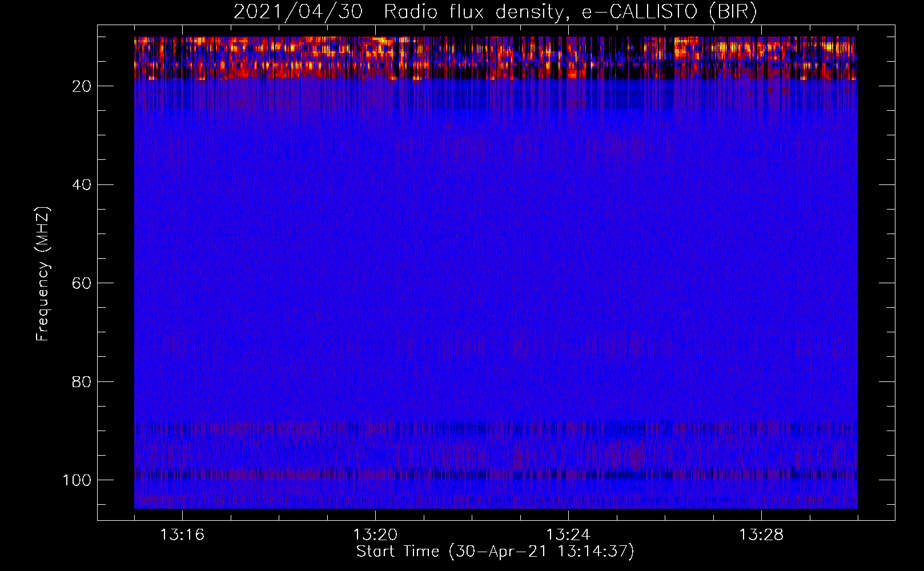Click the 40 frequency tick label

pos(82,185)
